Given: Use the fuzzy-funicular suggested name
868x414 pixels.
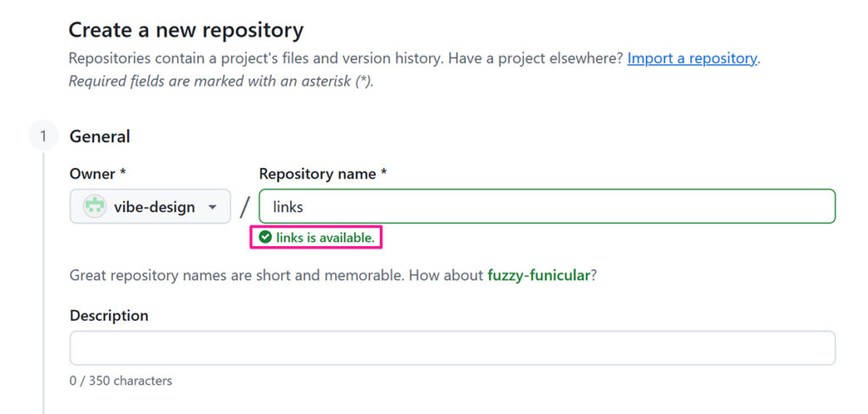Looking at the screenshot, I should [x=537, y=276].
